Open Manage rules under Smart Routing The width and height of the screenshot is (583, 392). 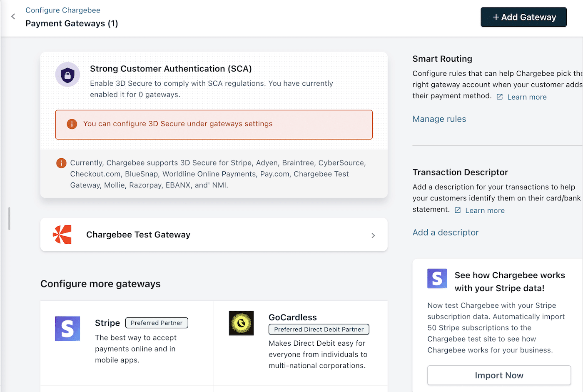click(x=439, y=119)
